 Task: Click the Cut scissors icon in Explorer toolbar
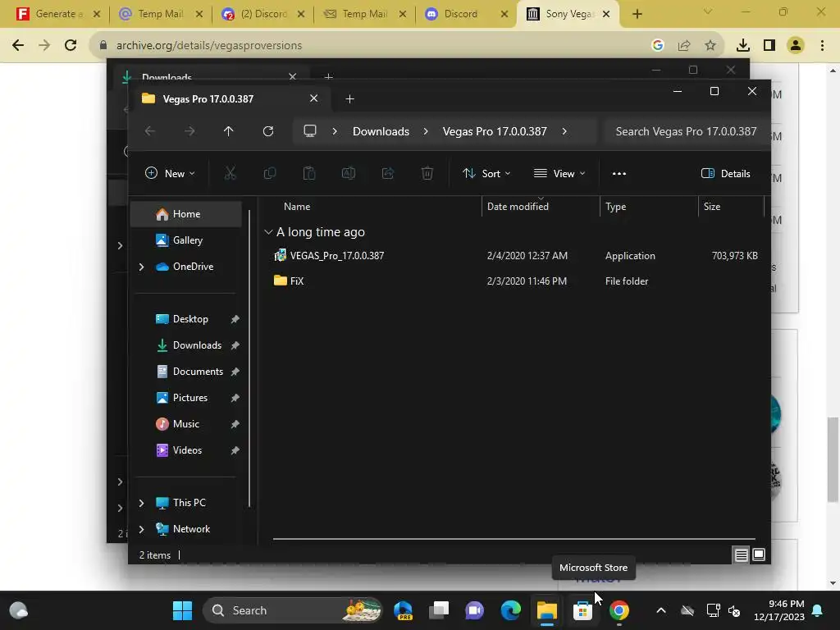pos(230,173)
